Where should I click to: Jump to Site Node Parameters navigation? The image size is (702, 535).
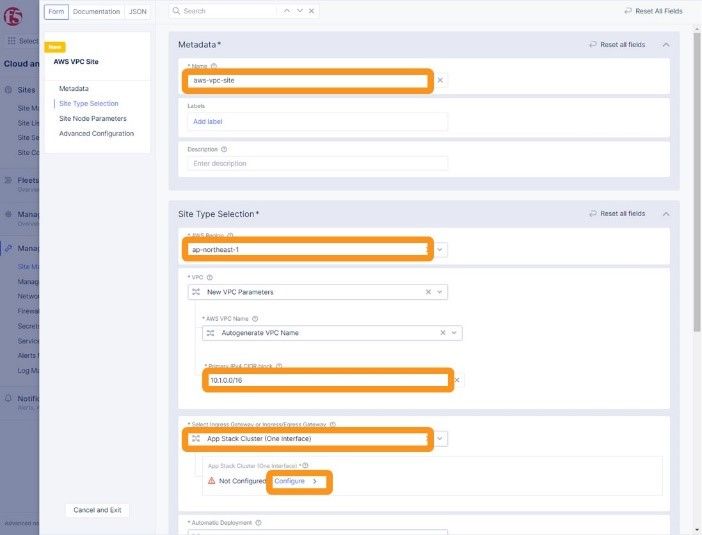click(x=93, y=119)
